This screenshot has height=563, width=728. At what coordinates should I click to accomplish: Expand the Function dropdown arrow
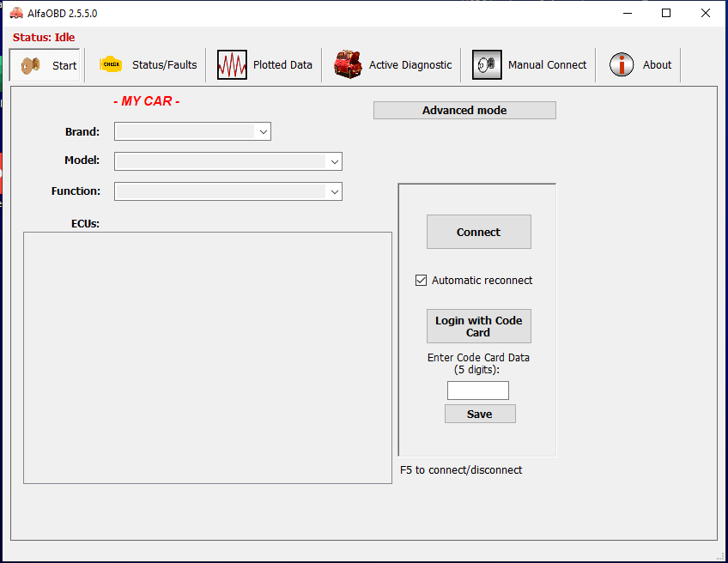click(x=334, y=191)
